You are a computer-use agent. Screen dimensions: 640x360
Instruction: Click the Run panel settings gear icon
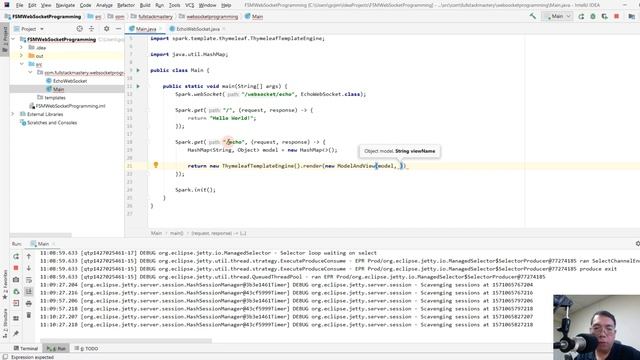point(637,244)
